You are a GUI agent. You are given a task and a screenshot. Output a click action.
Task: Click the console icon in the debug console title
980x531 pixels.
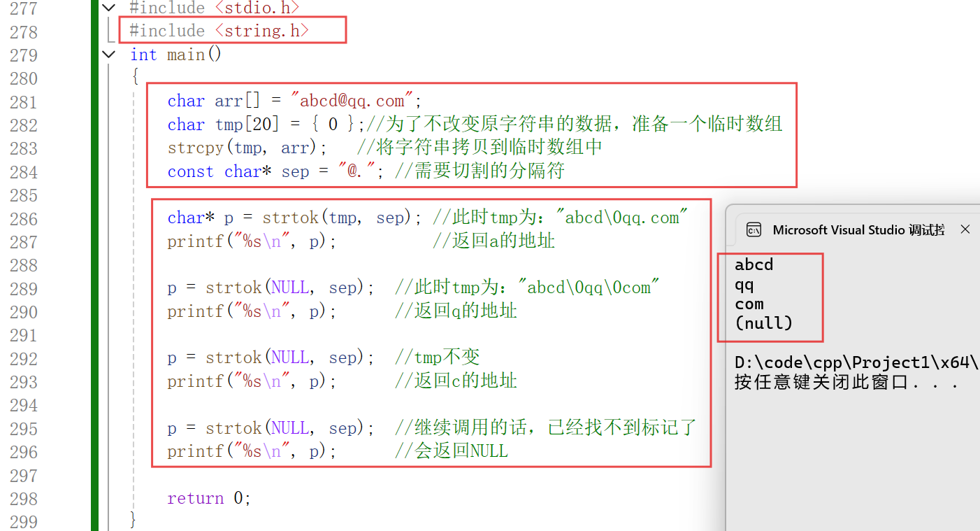click(x=754, y=229)
